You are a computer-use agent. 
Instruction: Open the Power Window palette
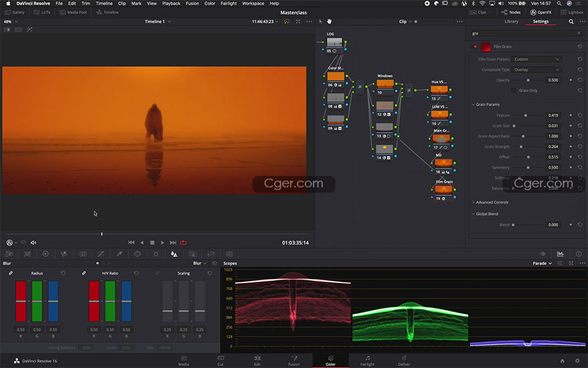(x=138, y=254)
